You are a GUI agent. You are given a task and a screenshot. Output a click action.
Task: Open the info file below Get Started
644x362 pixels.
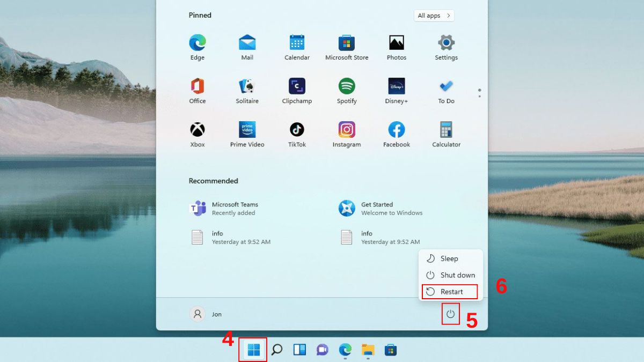[x=380, y=237]
